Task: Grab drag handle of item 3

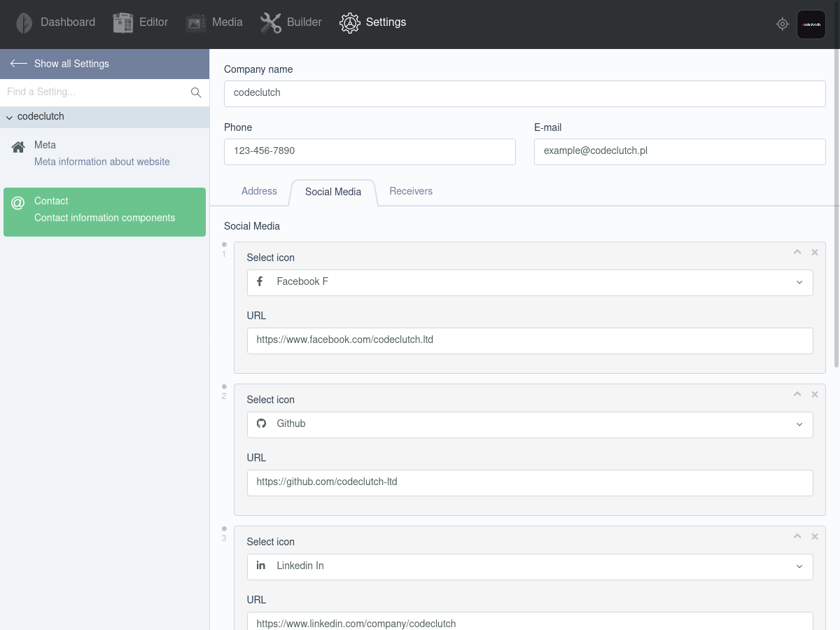Action: click(224, 528)
